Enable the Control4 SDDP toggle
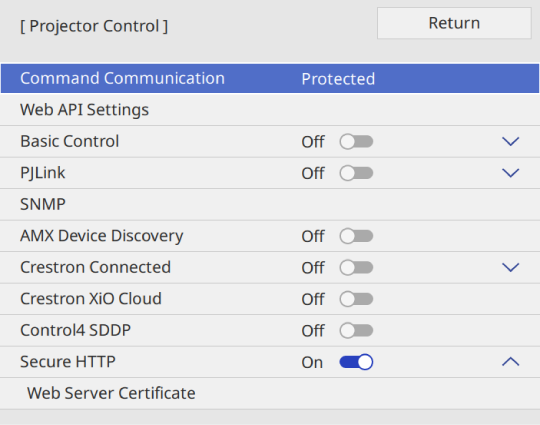 pyautogui.click(x=356, y=331)
